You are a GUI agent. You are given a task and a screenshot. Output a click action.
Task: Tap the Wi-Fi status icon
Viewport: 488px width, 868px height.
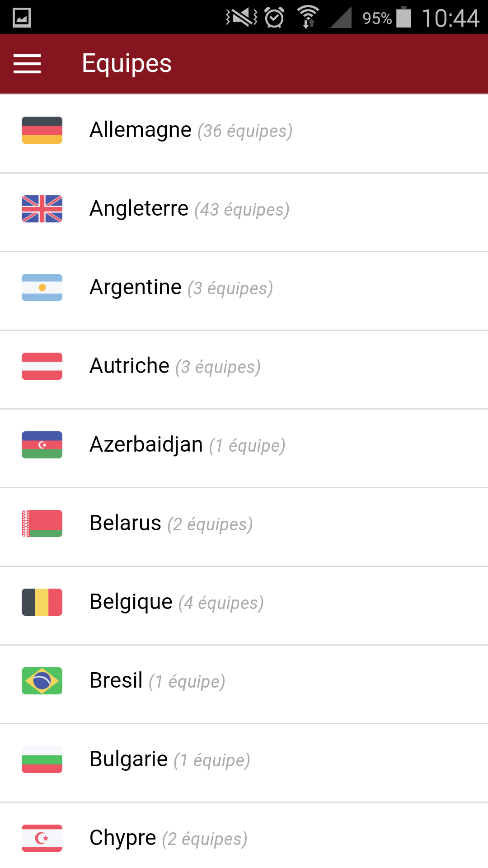pyautogui.click(x=308, y=17)
